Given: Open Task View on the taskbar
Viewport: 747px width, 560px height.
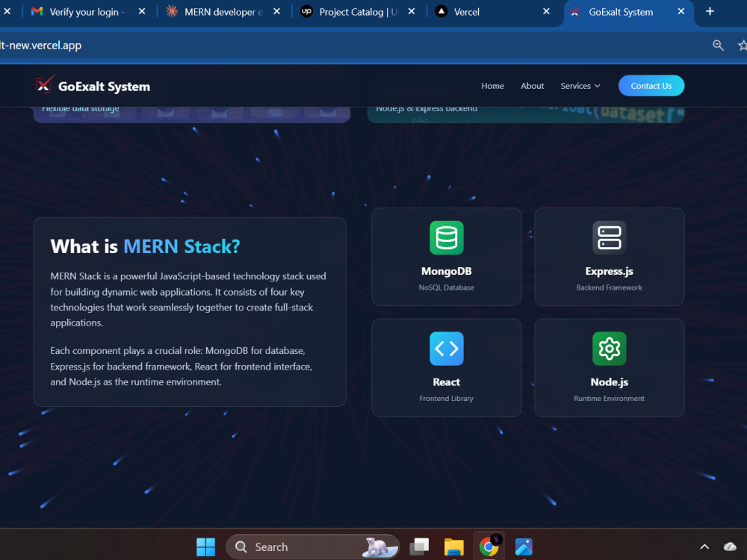Looking at the screenshot, I should [x=420, y=547].
